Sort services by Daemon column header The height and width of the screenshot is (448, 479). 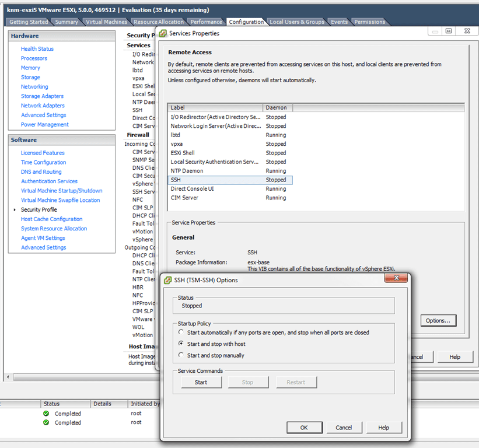[277, 108]
